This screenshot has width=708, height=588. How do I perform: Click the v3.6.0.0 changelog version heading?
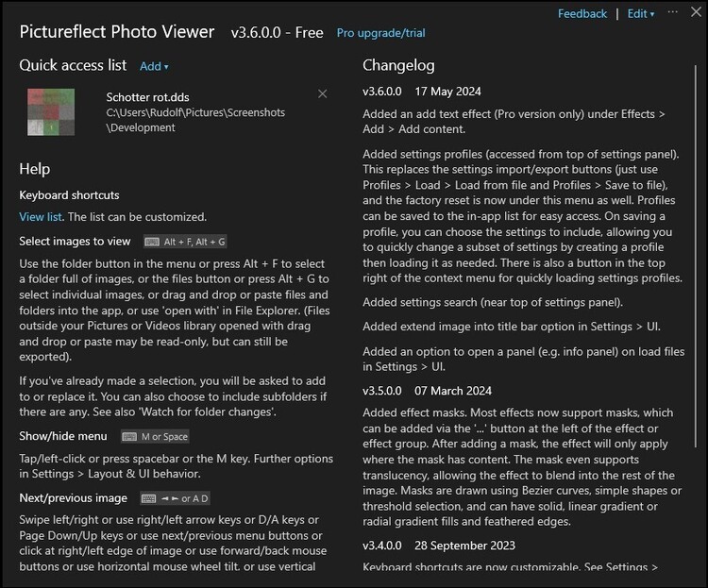pos(382,92)
